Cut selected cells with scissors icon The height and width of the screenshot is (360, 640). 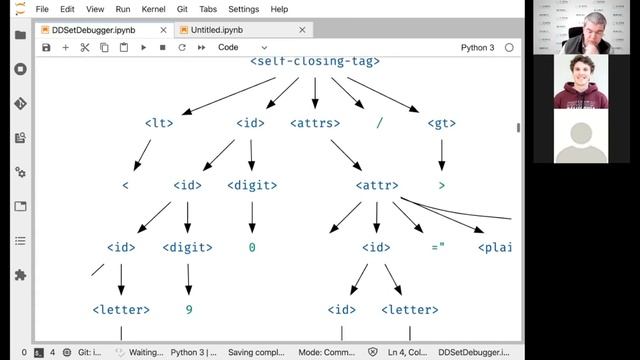click(85, 47)
